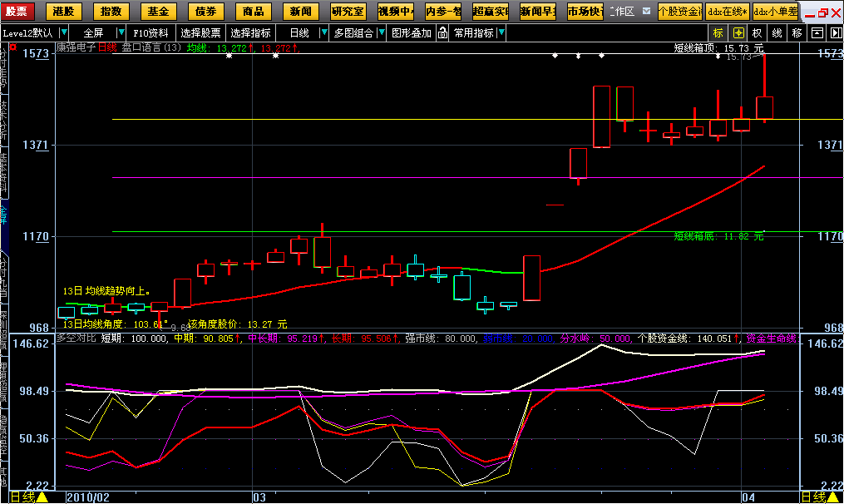Click the window panel icon next to 移
Screen dimensions: 844x504
[817, 33]
